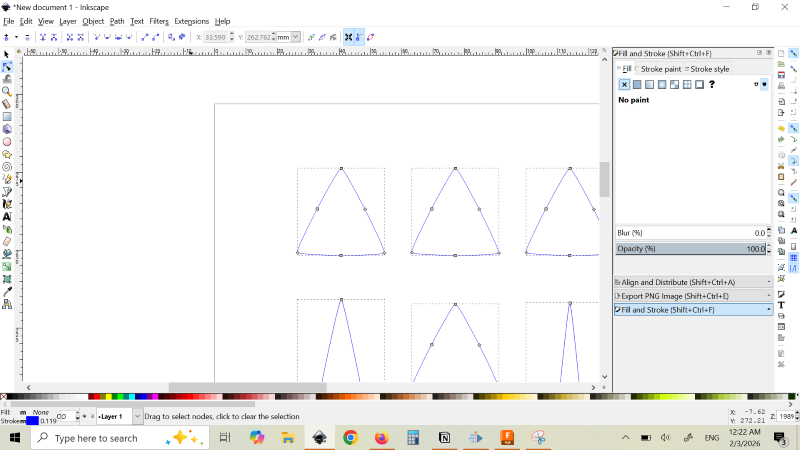Select the Rectangle tool

(7, 117)
